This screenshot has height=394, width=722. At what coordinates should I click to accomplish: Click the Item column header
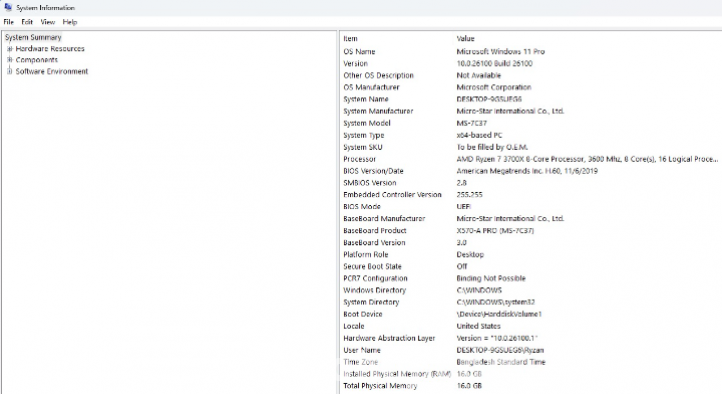click(x=350, y=39)
